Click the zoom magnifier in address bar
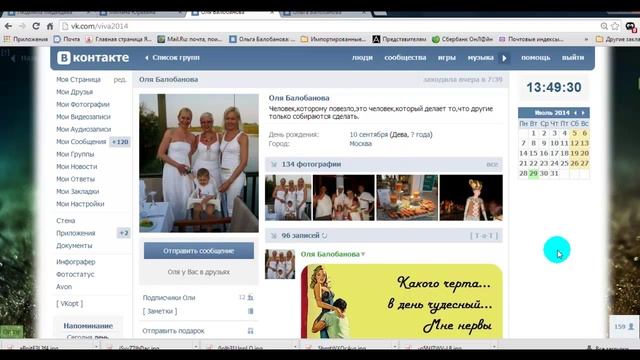The width and height of the screenshot is (640, 360). [x=604, y=26]
